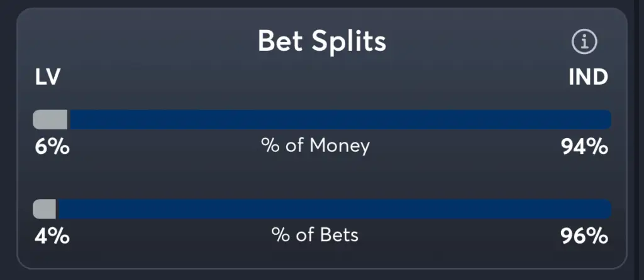Image resolution: width=644 pixels, height=280 pixels.
Task: Click the Bet Splits title
Action: [321, 41]
